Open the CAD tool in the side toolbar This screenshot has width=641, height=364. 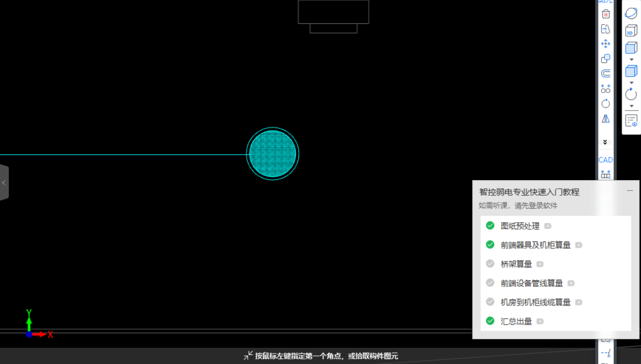pyautogui.click(x=606, y=160)
